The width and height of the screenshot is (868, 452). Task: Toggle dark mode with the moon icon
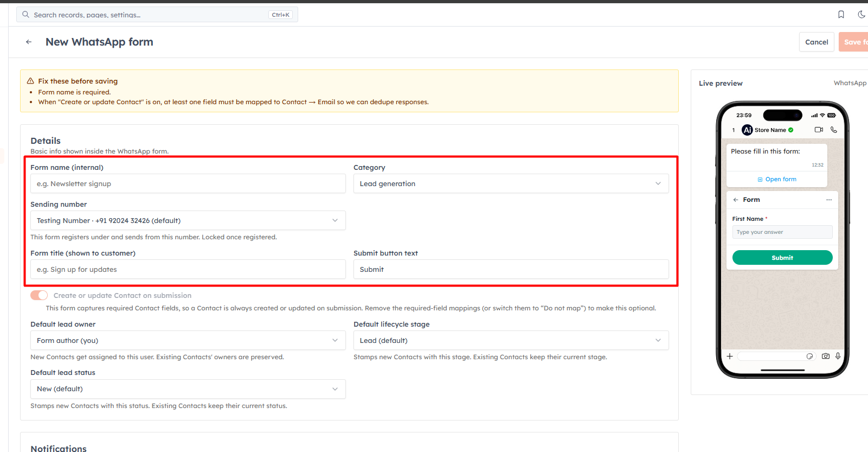(861, 15)
